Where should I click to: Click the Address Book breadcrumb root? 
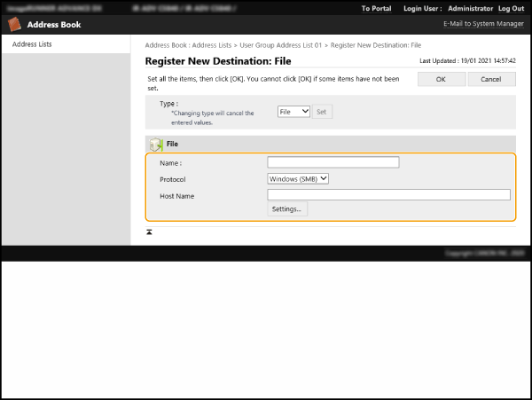click(x=166, y=43)
